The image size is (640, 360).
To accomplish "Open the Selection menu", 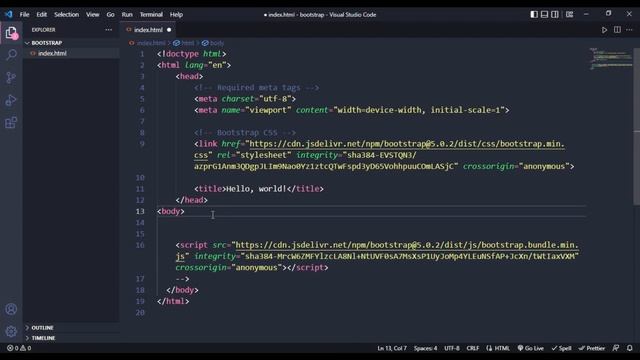I will coord(67,14).
